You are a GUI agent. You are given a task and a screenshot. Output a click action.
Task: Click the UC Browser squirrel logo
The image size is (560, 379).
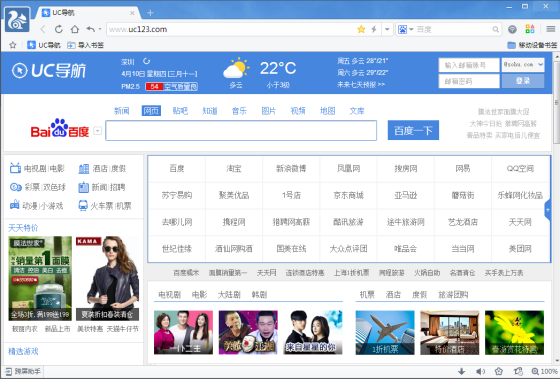tap(17, 19)
